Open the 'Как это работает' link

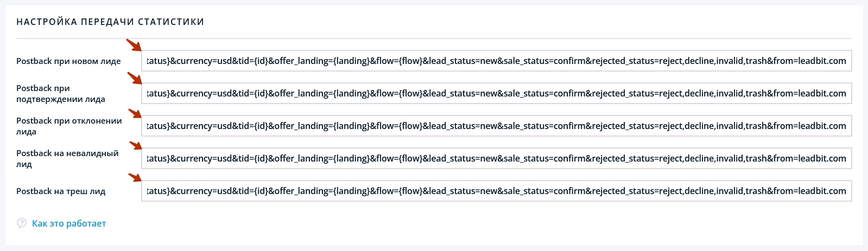click(69, 223)
